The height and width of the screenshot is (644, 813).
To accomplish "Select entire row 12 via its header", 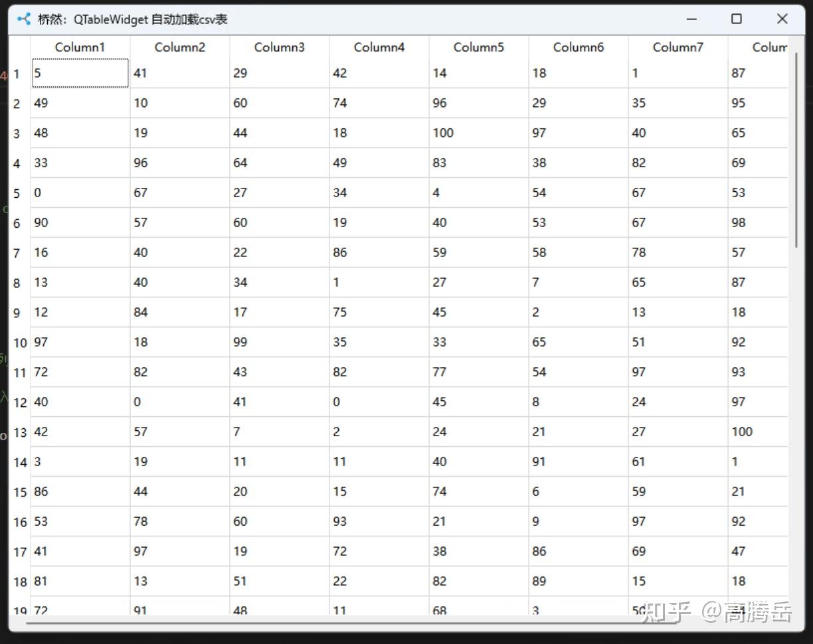I will tap(20, 402).
